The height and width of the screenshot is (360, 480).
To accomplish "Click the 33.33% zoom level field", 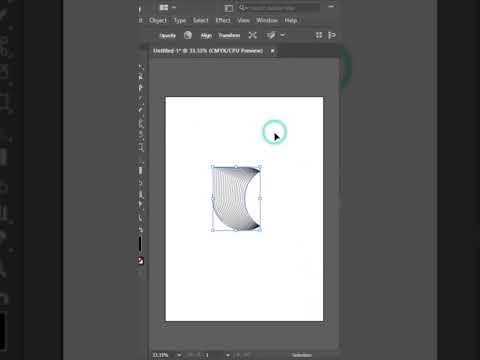I will [x=161, y=355].
